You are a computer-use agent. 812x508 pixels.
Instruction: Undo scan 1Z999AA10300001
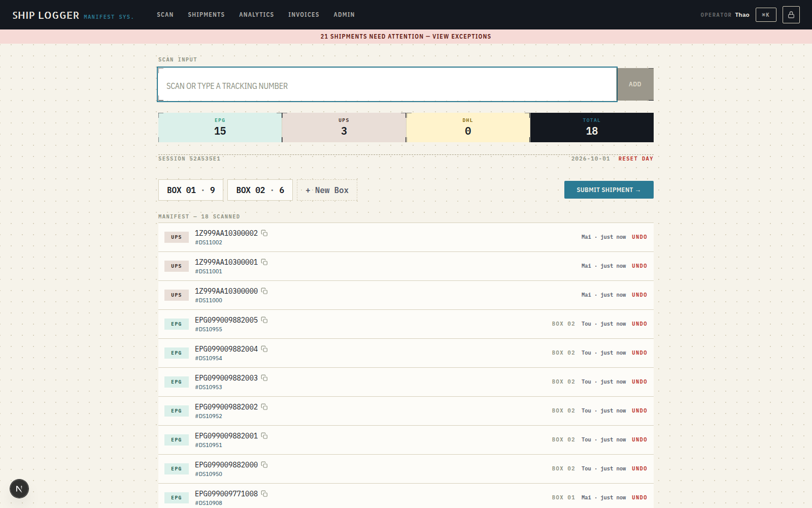point(639,266)
